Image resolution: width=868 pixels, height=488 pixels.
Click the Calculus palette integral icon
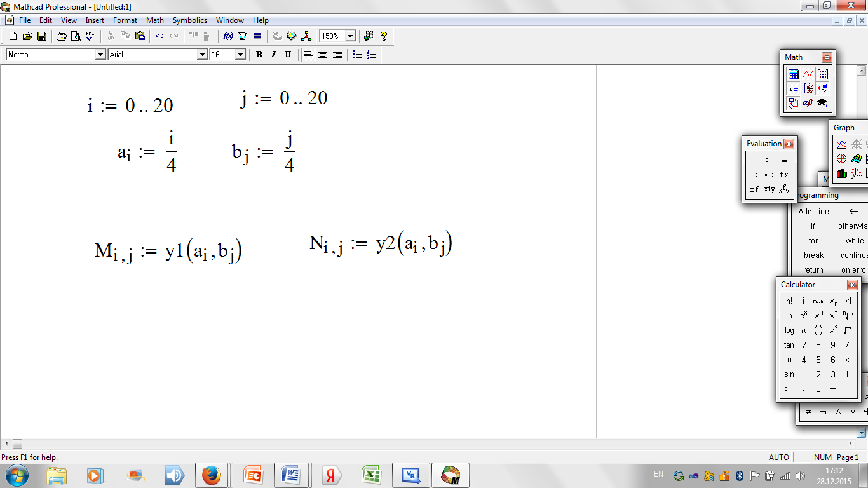pos(808,89)
